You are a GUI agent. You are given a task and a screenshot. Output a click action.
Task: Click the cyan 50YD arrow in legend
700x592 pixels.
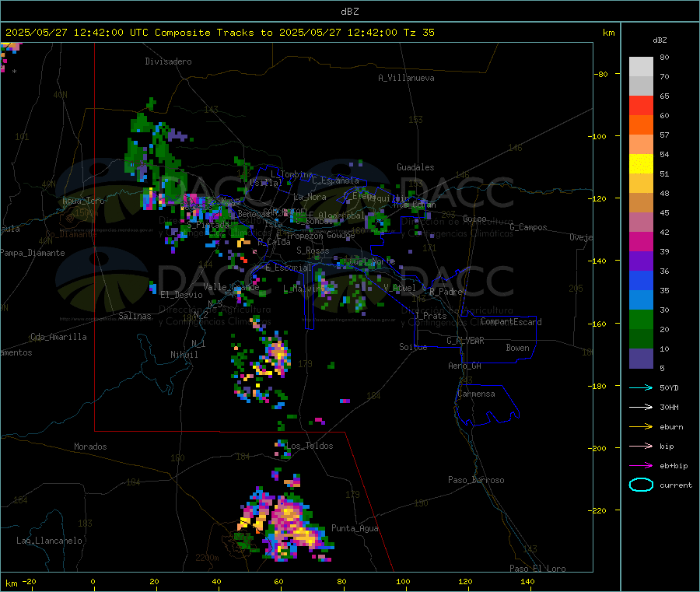[641, 387]
